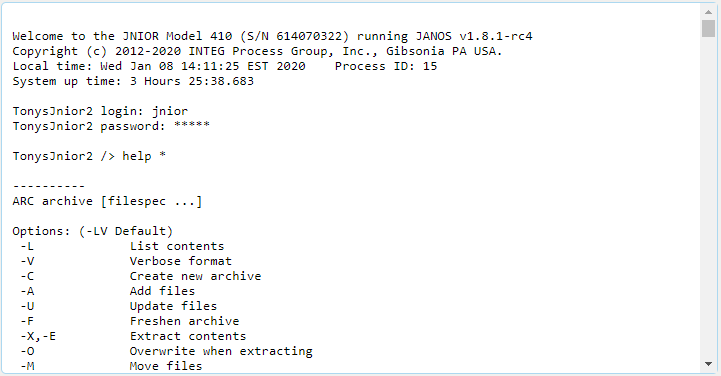Click the 'Verbose format' option text

point(180,261)
